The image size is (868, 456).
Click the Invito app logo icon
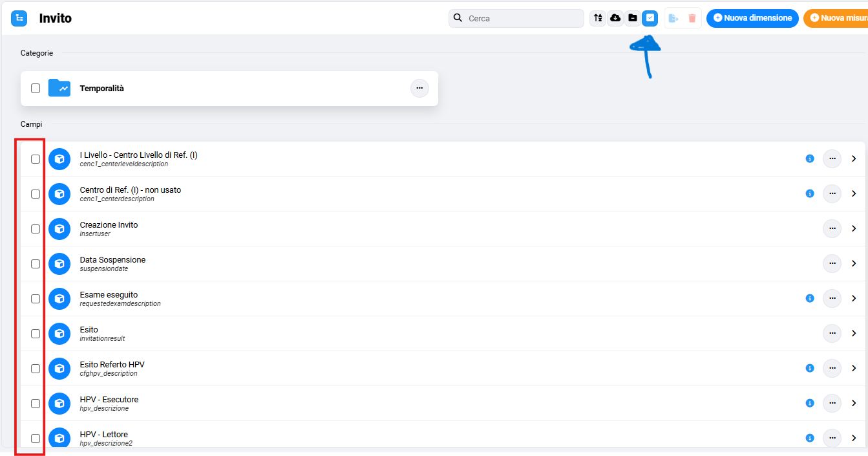[19, 18]
